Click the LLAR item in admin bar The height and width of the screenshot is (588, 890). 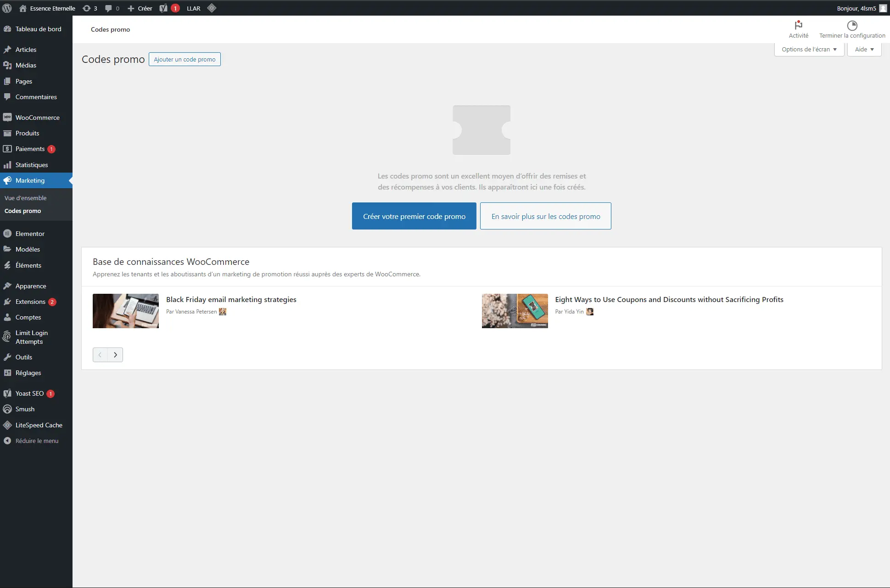[194, 8]
